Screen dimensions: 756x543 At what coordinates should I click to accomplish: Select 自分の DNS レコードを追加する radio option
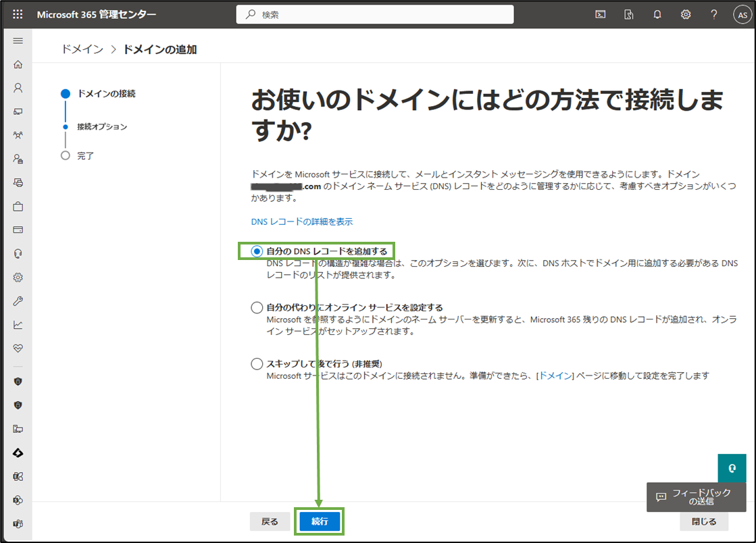[257, 251]
